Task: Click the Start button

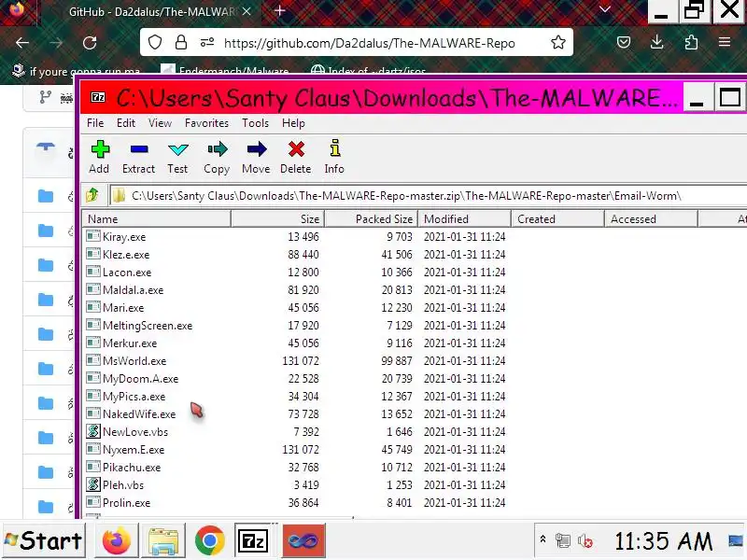Action: [43, 540]
